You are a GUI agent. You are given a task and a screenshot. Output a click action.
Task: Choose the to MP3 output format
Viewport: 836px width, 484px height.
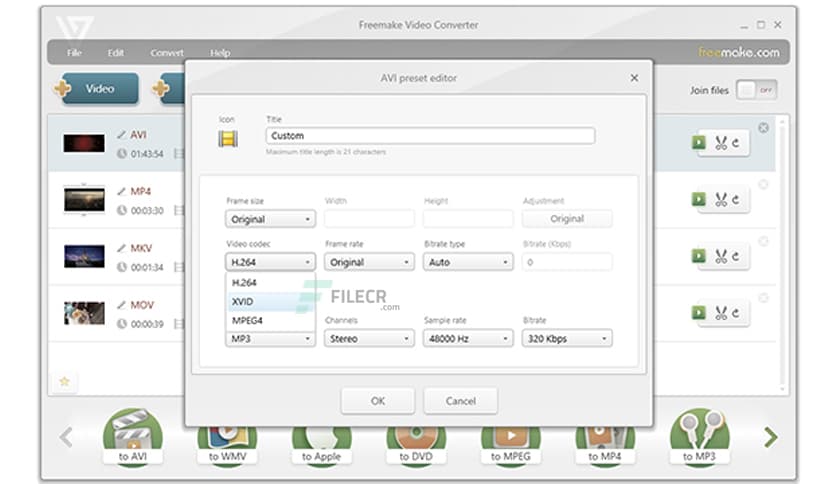pyautogui.click(x=700, y=438)
